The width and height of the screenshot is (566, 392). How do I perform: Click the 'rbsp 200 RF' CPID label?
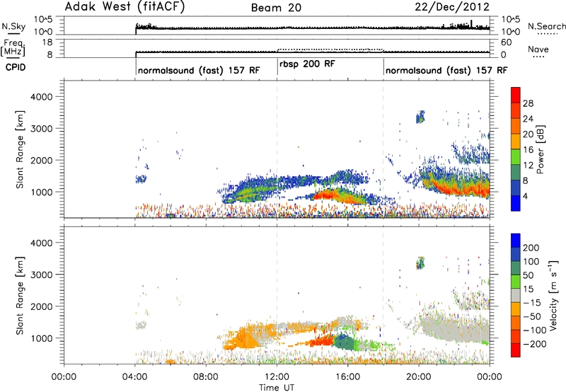(x=307, y=64)
